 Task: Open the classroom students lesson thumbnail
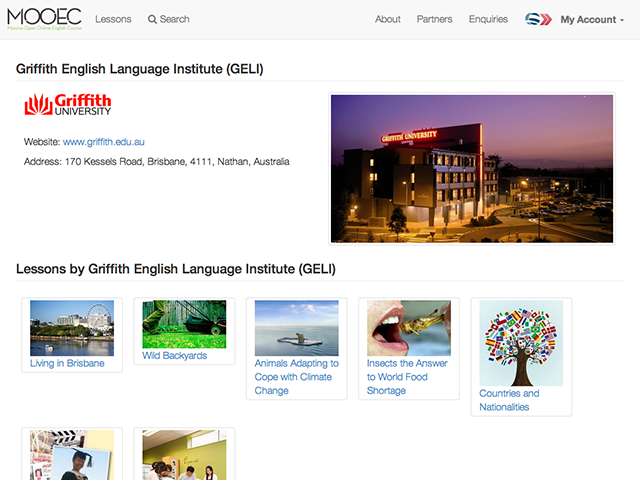[x=184, y=455]
